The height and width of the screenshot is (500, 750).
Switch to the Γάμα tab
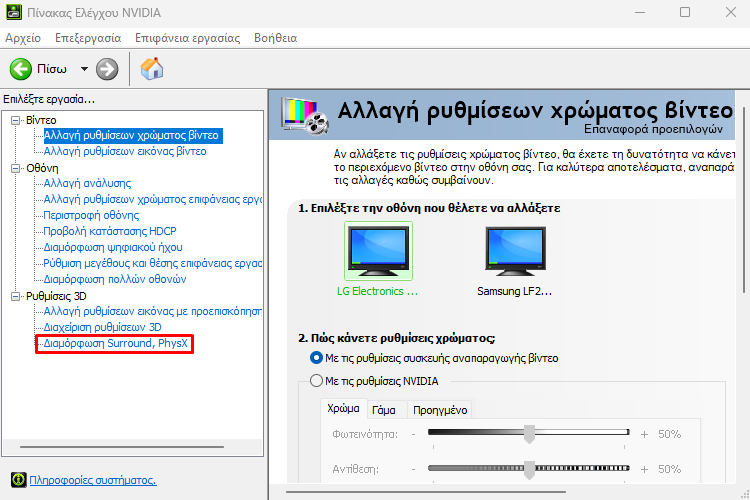click(384, 410)
